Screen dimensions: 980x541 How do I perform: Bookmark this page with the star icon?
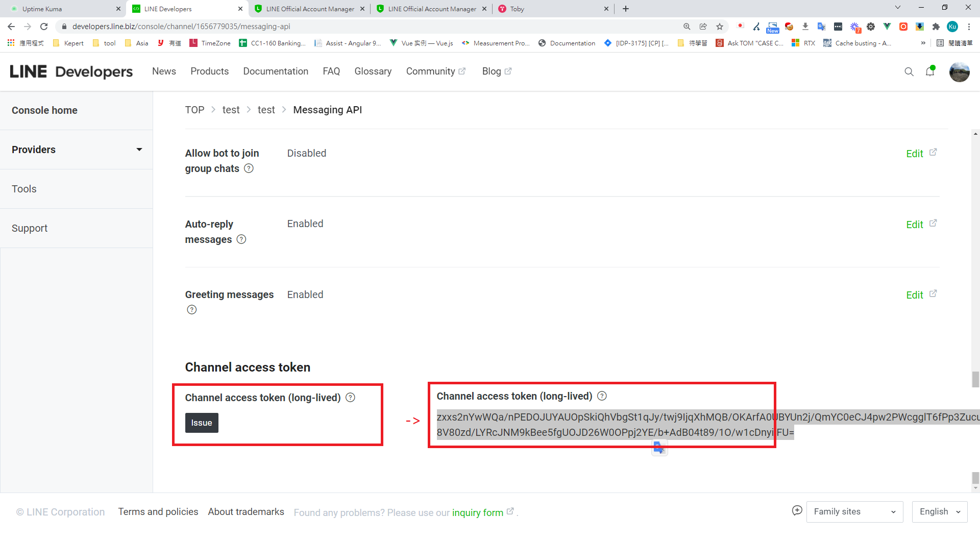tap(720, 27)
